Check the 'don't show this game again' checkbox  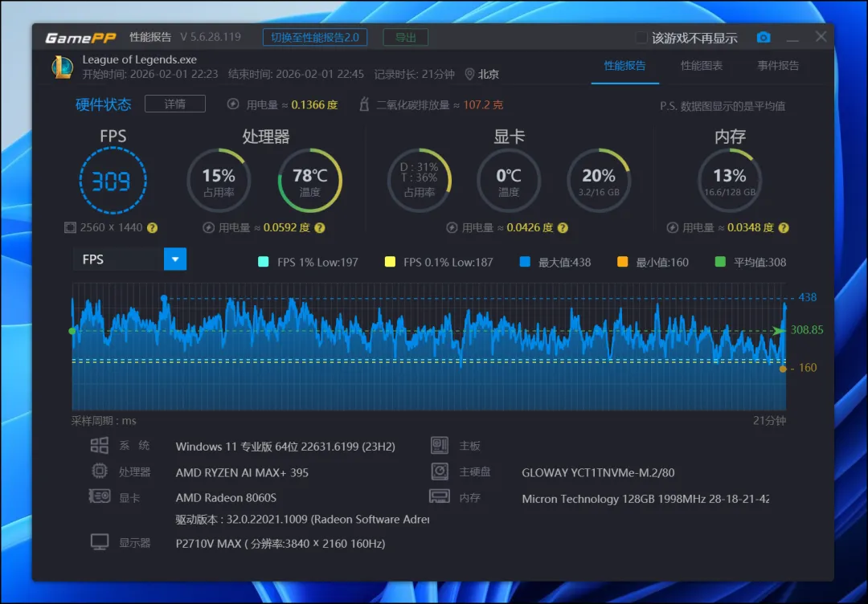(x=641, y=38)
